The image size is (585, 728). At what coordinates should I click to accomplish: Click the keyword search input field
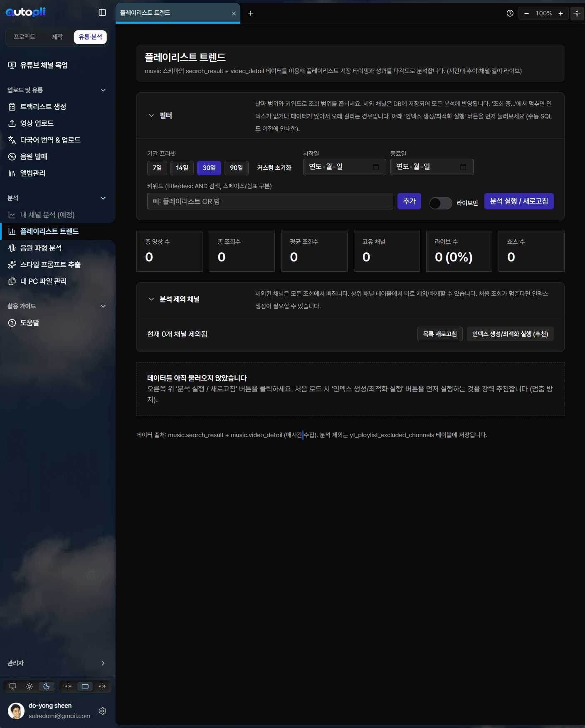pyautogui.click(x=270, y=201)
